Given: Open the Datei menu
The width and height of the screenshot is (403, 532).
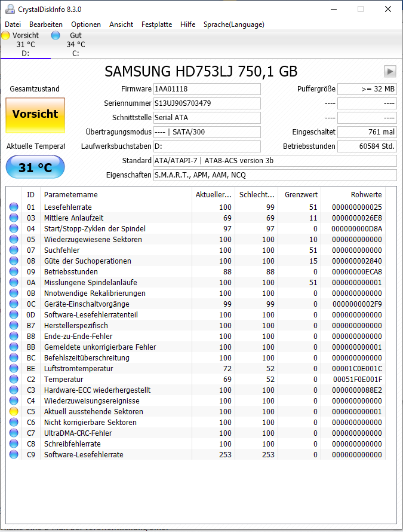Looking at the screenshot, I should [13, 25].
